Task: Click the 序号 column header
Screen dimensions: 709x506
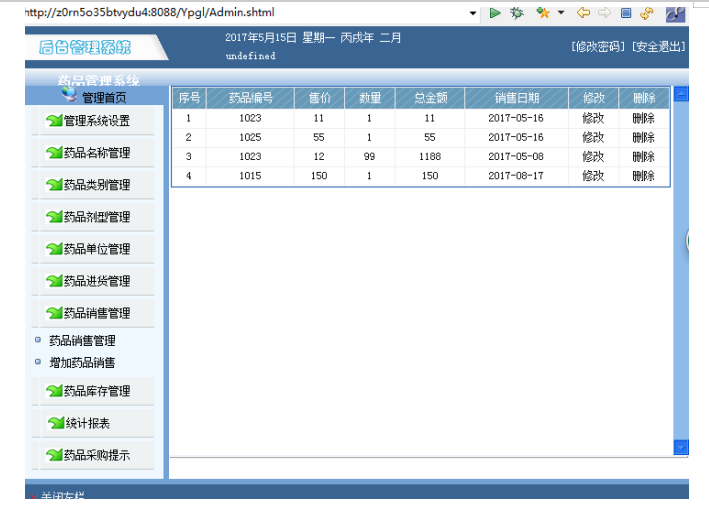Action: pos(189,98)
